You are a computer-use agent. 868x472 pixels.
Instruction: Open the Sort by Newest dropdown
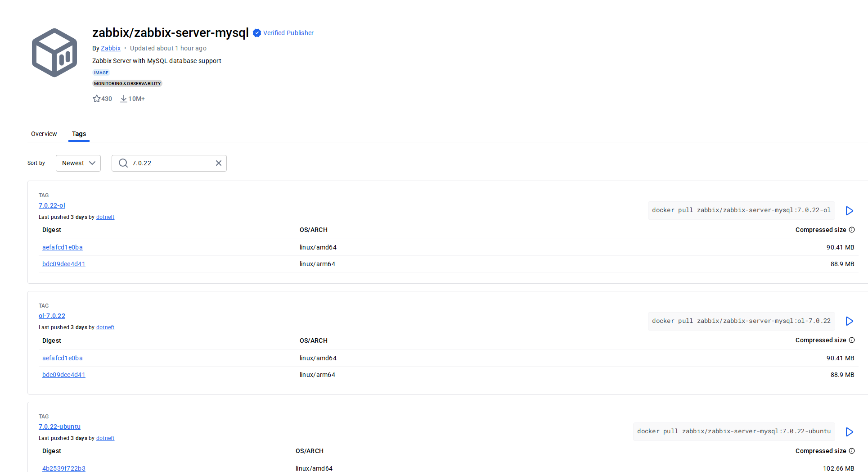[78, 163]
